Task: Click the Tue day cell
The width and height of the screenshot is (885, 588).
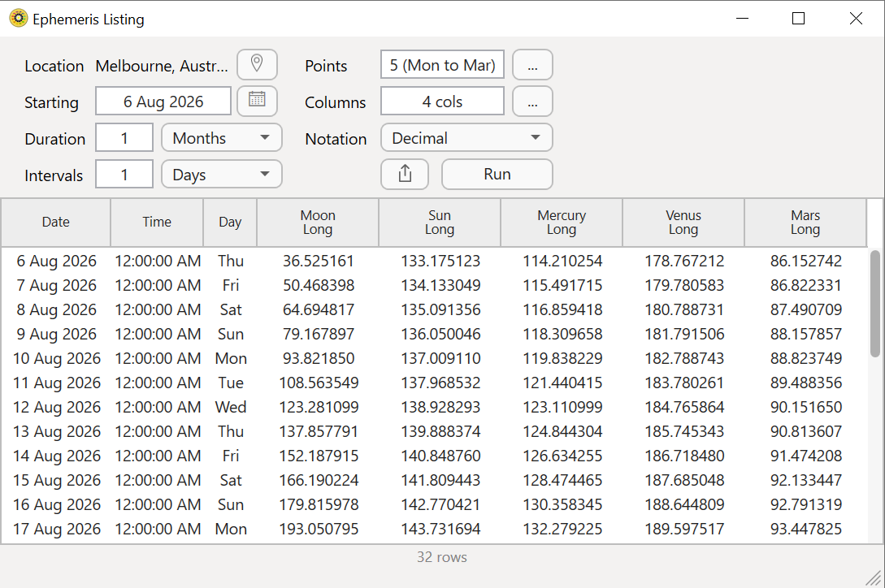Action: tap(230, 383)
